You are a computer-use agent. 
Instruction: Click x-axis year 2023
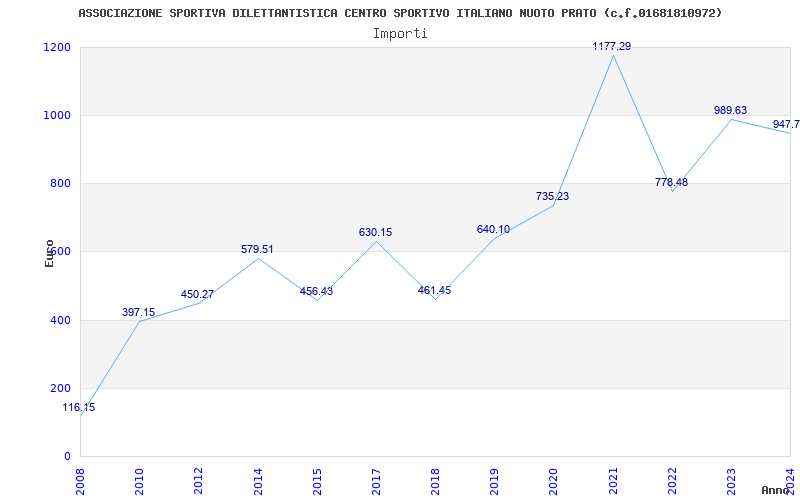(732, 481)
